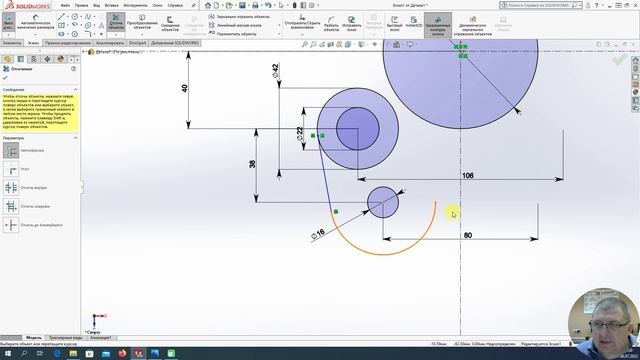Open the Инструменты menu
Image resolution: width=640 pixels, height=360 pixels.
(x=135, y=6)
